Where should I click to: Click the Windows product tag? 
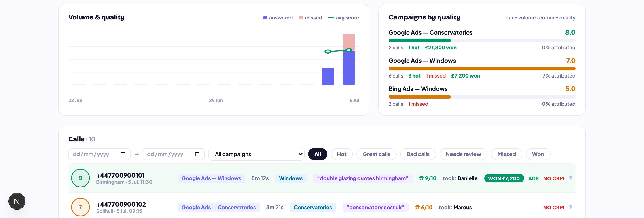(291, 178)
